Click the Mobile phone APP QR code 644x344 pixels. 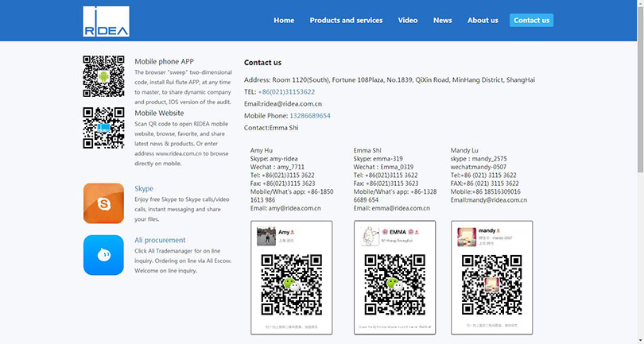[x=103, y=76]
